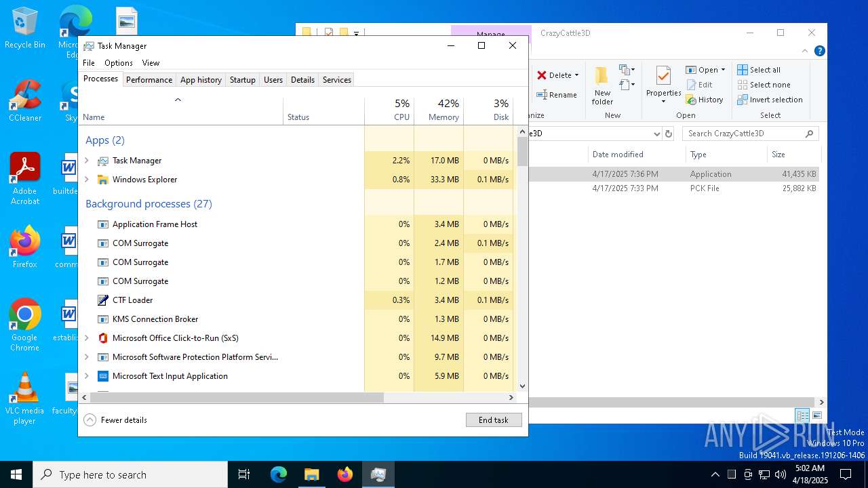The width and height of the screenshot is (868, 488).
Task: Switch to the Startup tab
Action: (242, 80)
